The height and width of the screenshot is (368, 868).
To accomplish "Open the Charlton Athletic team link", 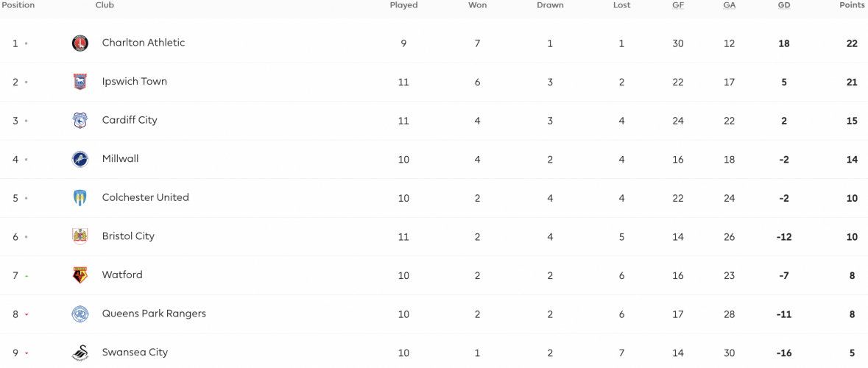I will tap(144, 43).
